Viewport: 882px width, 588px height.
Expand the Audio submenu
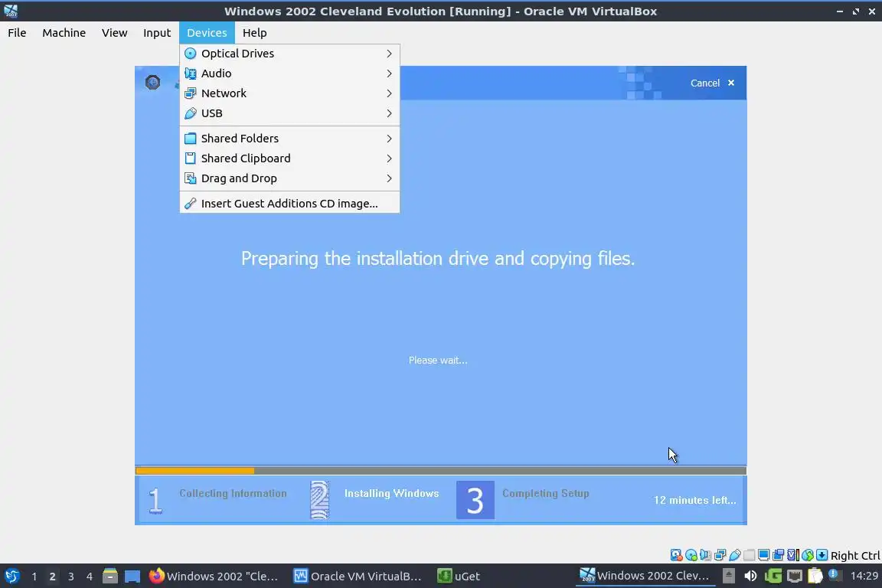pos(289,73)
